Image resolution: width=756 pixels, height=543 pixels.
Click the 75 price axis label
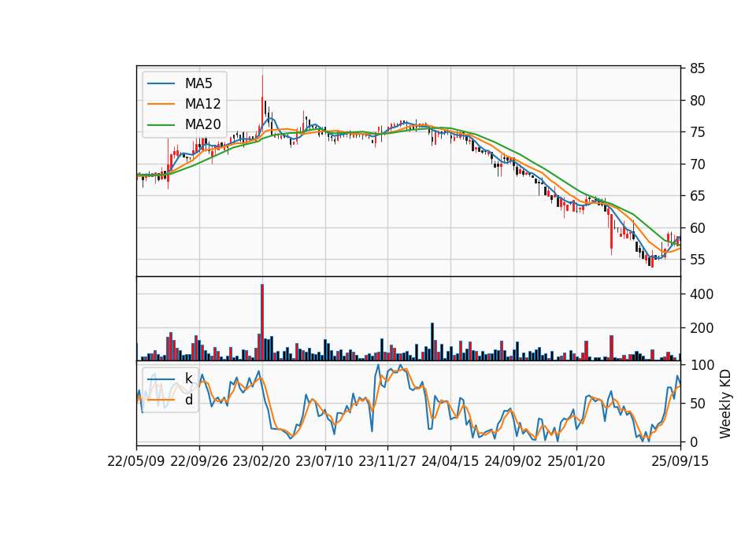coord(697,132)
